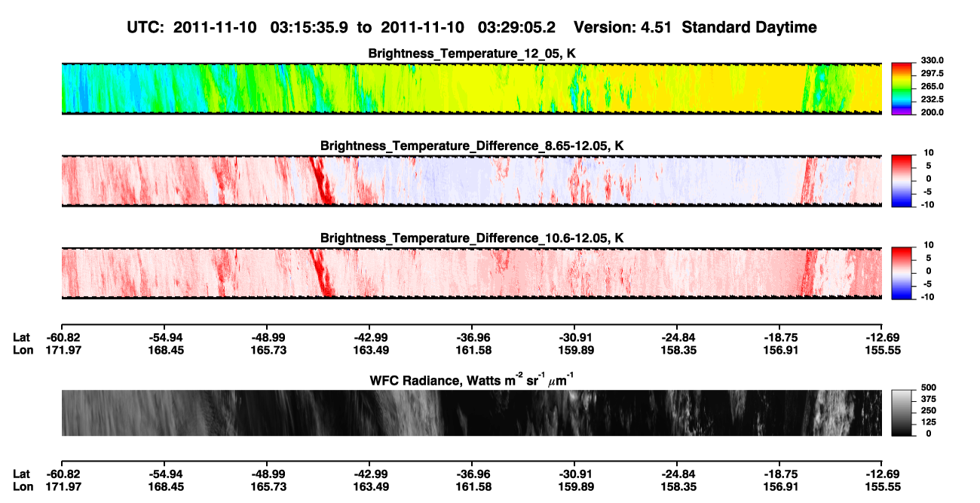Click 'Lon' label on axis above WFC panel
The width and height of the screenshot is (980, 503).
point(23,350)
